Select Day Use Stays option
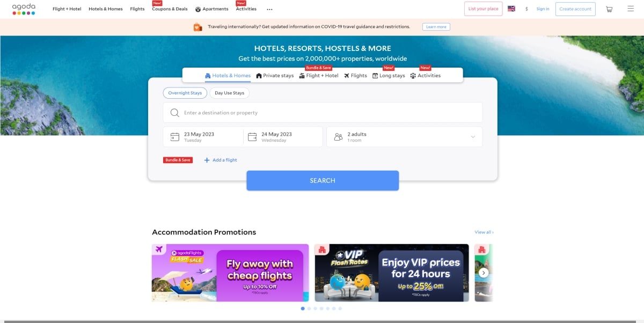This screenshot has width=644, height=323. pos(229,93)
